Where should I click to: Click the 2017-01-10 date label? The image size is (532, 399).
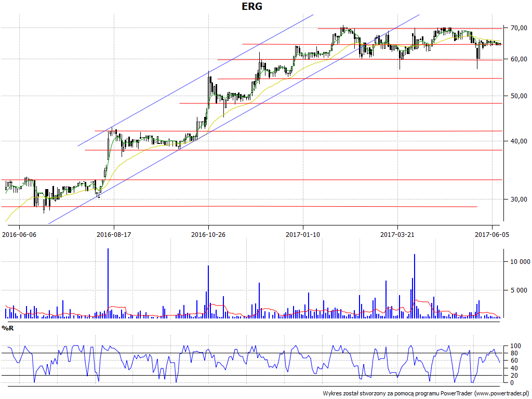tap(303, 234)
